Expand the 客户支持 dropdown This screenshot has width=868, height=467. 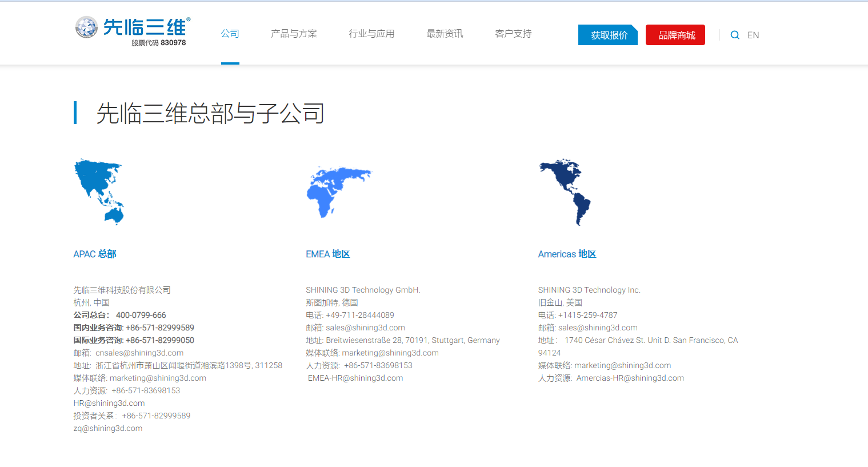coord(513,34)
